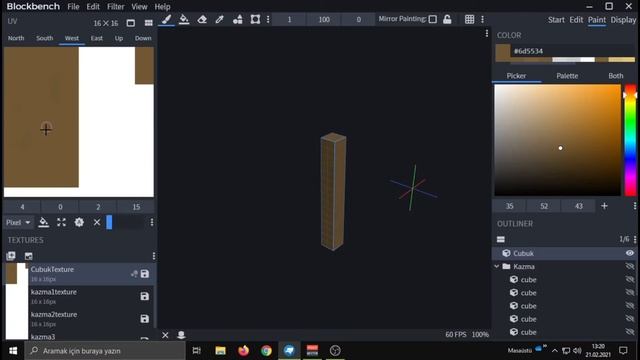Click the hue slider bar

tap(630, 140)
